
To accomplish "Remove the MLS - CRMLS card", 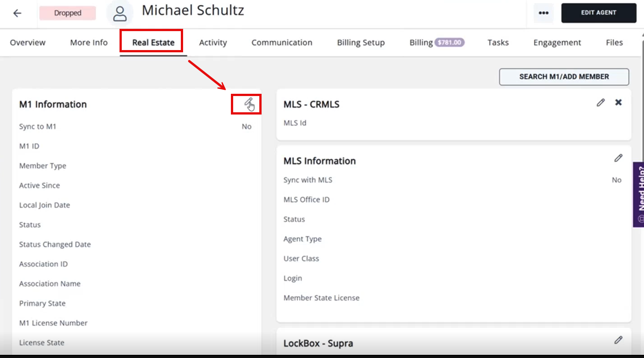I will 618,102.
